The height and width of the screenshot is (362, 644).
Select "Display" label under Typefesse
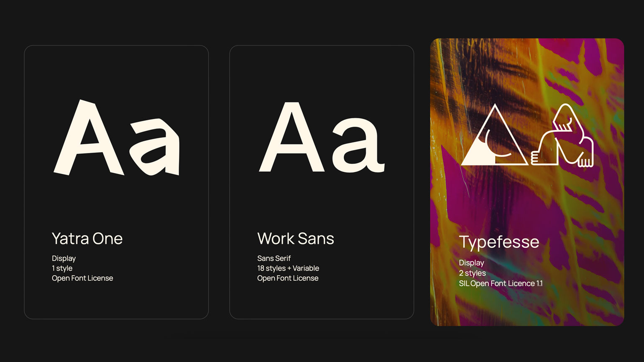(471, 263)
